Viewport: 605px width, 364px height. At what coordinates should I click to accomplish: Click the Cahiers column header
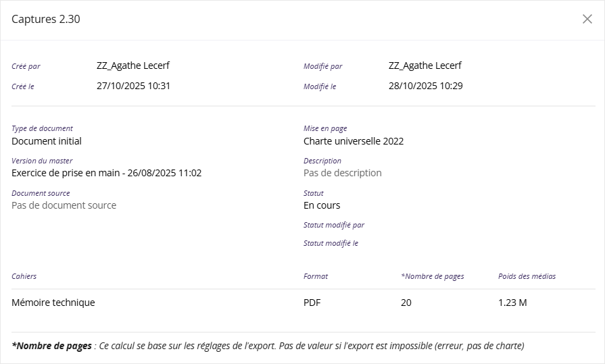pos(24,276)
